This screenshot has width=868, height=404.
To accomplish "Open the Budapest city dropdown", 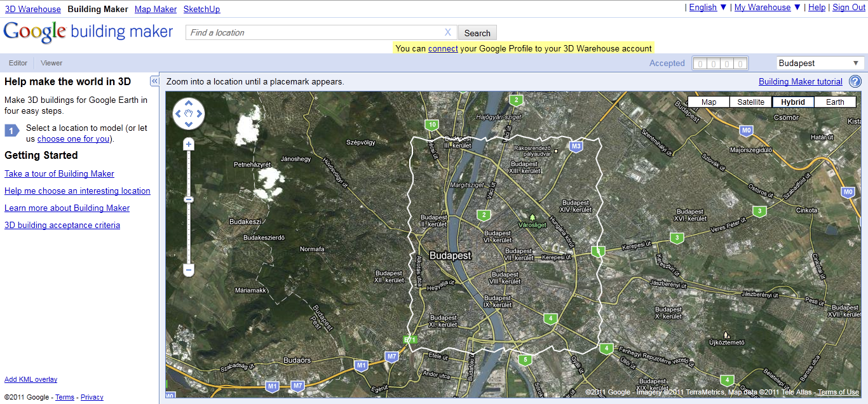I will (x=820, y=63).
